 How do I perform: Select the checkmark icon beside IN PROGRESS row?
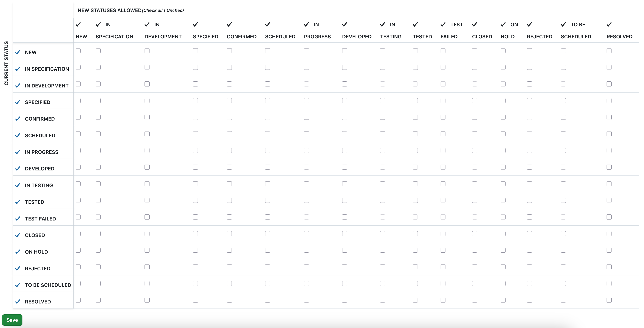click(18, 152)
